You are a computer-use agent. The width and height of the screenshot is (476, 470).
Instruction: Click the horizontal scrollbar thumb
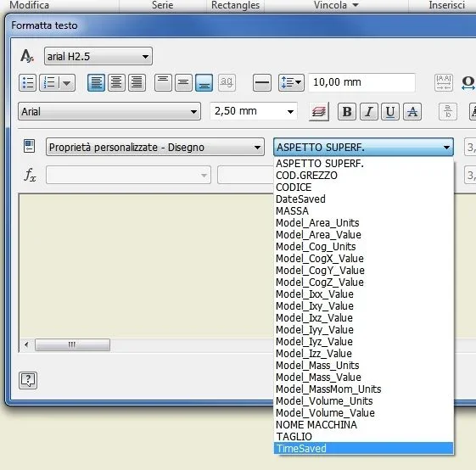[72, 345]
